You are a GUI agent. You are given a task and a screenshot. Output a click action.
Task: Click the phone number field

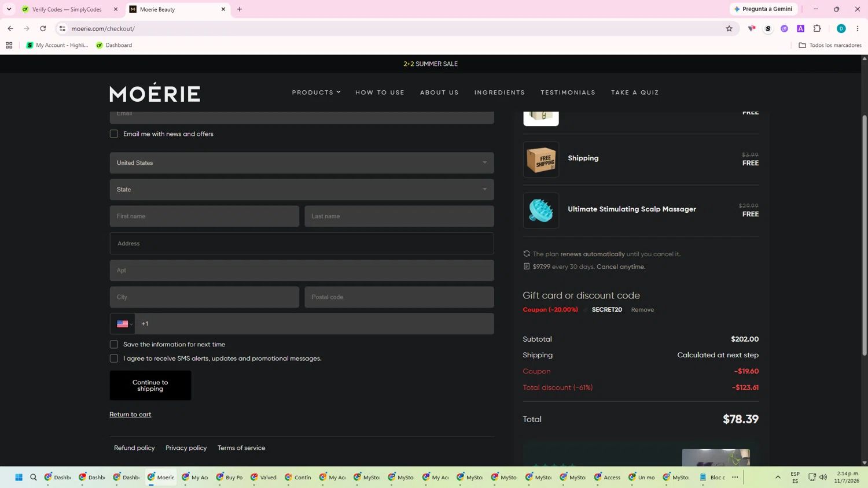[x=315, y=324]
